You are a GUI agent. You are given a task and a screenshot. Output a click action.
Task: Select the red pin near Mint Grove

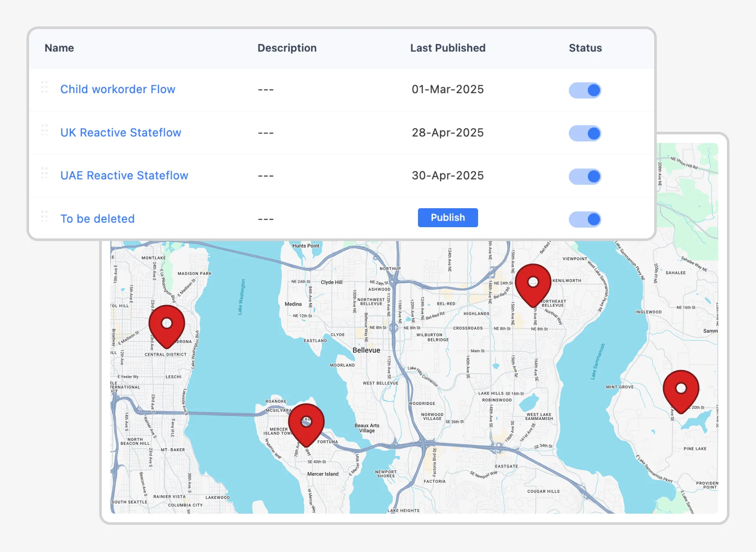point(681,390)
